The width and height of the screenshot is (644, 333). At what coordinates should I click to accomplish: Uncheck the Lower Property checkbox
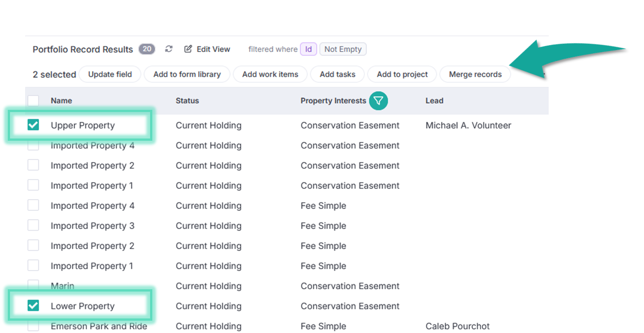33,306
